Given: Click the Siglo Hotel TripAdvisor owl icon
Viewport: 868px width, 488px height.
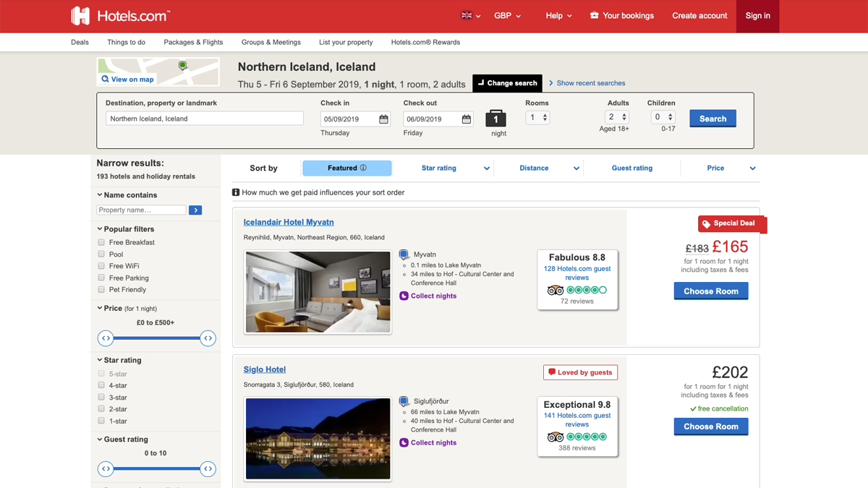Looking at the screenshot, I should click(556, 437).
